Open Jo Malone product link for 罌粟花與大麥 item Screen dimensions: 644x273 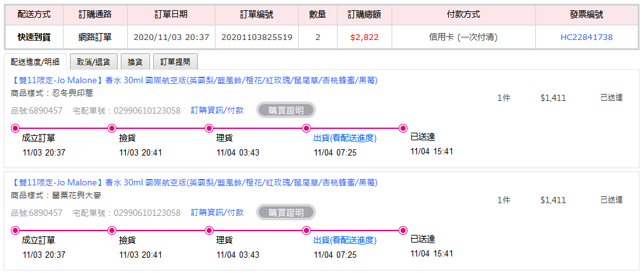(195, 183)
